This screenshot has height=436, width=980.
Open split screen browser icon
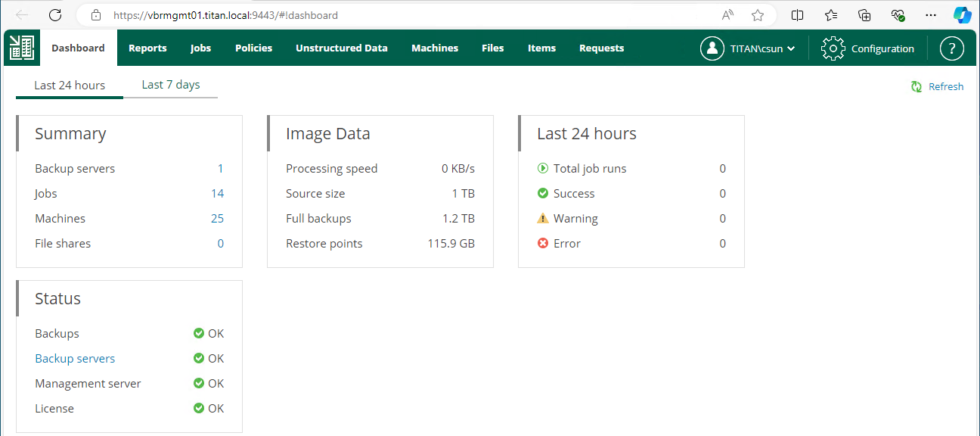click(x=798, y=15)
